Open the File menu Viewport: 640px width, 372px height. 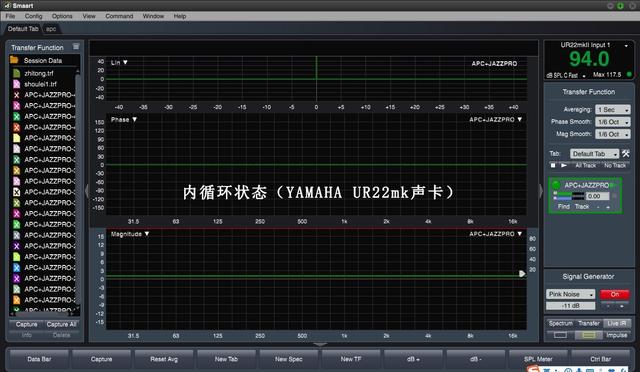click(x=10, y=16)
